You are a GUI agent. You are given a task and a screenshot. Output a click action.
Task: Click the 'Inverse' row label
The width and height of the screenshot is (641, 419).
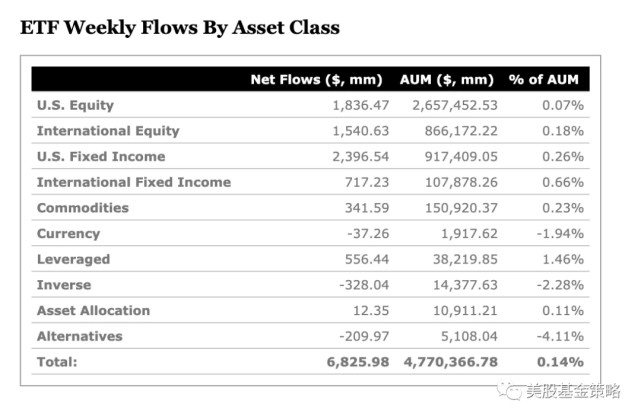[x=64, y=285]
